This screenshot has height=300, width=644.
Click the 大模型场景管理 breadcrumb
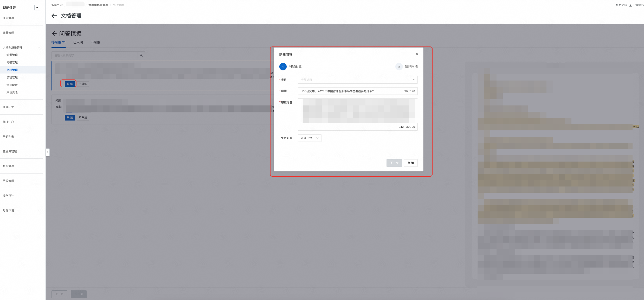(x=98, y=5)
